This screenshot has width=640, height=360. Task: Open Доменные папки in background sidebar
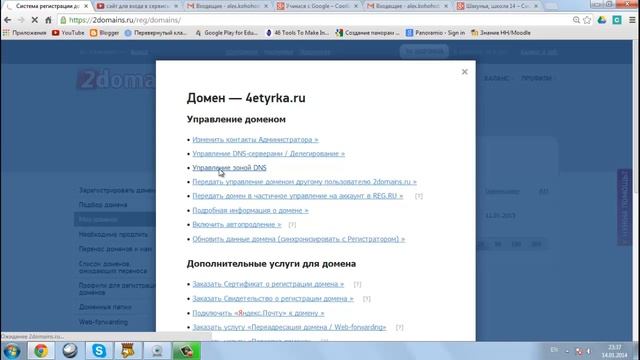coord(105,307)
